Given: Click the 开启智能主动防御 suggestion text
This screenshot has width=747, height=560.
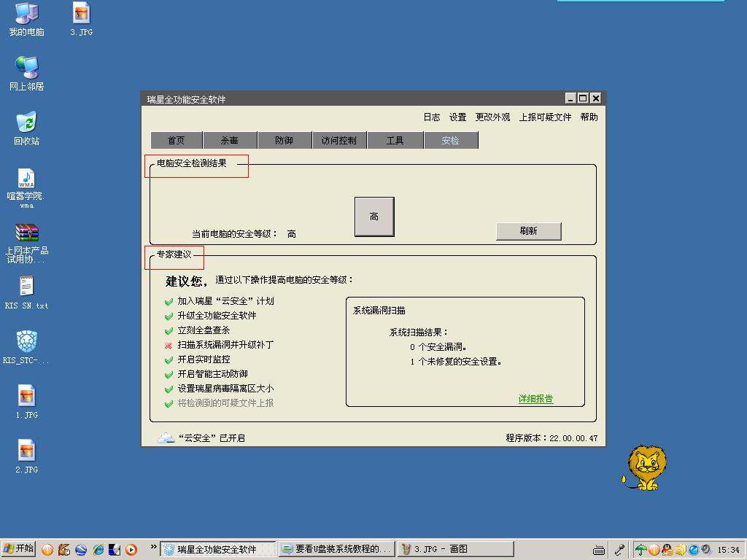Looking at the screenshot, I should click(x=212, y=374).
